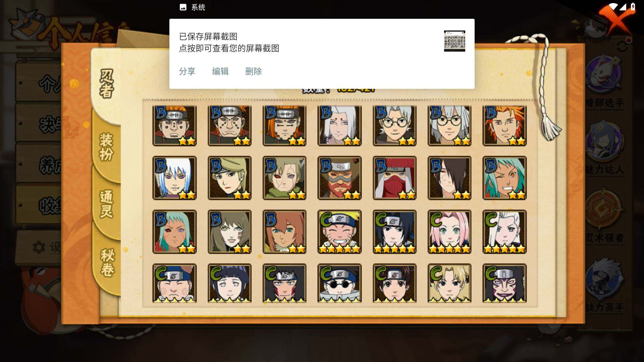Image resolution: width=644 pixels, height=362 pixels.
Task: Switch to the 通灵 side tab
Action: pyautogui.click(x=107, y=204)
